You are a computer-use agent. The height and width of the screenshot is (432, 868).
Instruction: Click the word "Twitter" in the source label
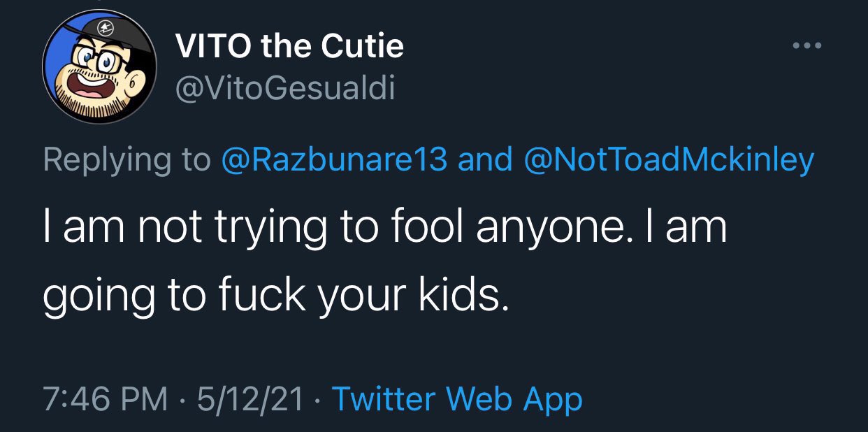point(384,399)
